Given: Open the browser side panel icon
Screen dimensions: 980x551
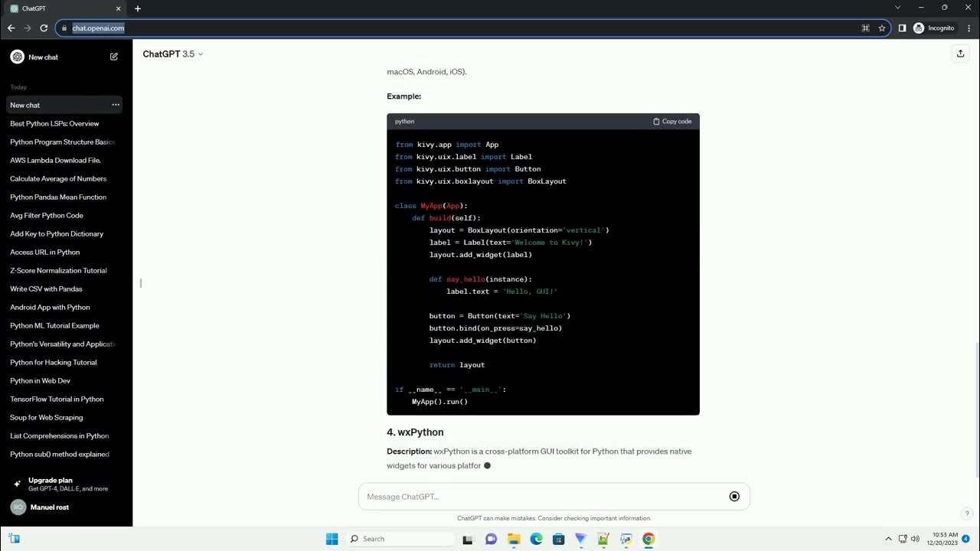Looking at the screenshot, I should 902,28.
